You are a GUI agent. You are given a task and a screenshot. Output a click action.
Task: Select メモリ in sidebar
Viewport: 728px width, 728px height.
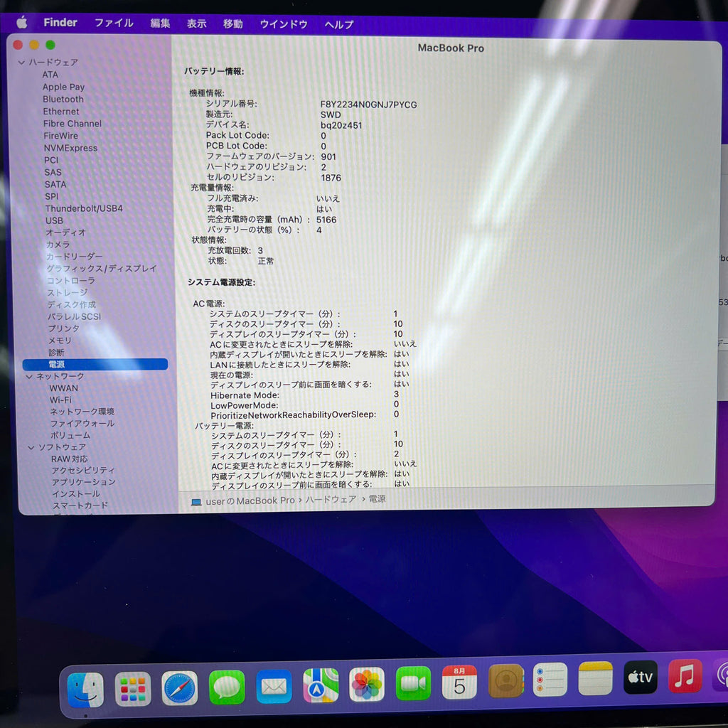[60, 341]
